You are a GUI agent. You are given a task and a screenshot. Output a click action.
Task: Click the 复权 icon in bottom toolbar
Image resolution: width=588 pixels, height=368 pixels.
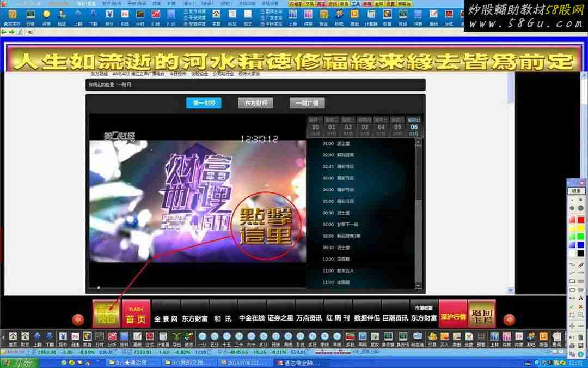pos(375,339)
